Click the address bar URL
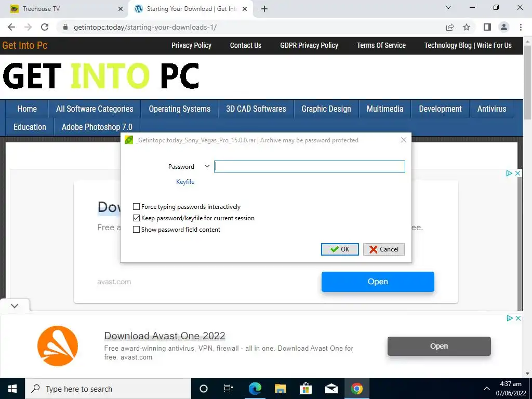 pyautogui.click(x=145, y=27)
